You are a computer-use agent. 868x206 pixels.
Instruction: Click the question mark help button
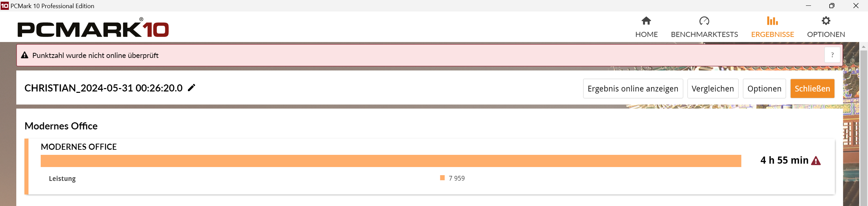pyautogui.click(x=832, y=55)
